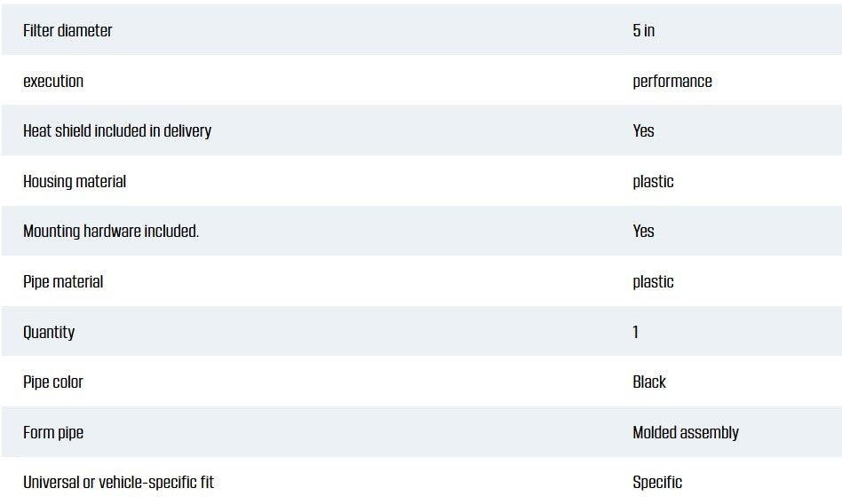Screen dimensions: 842x504
Task: Select the plastic value for Pipe material
Action: [653, 281]
